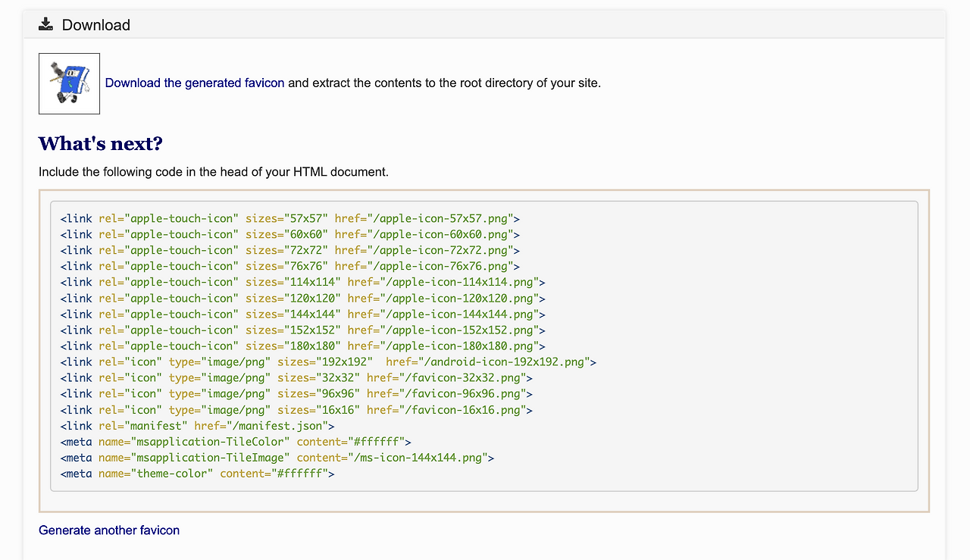Screen dimensions: 970x560
Task: Click Generate another favicon
Action: (x=108, y=530)
